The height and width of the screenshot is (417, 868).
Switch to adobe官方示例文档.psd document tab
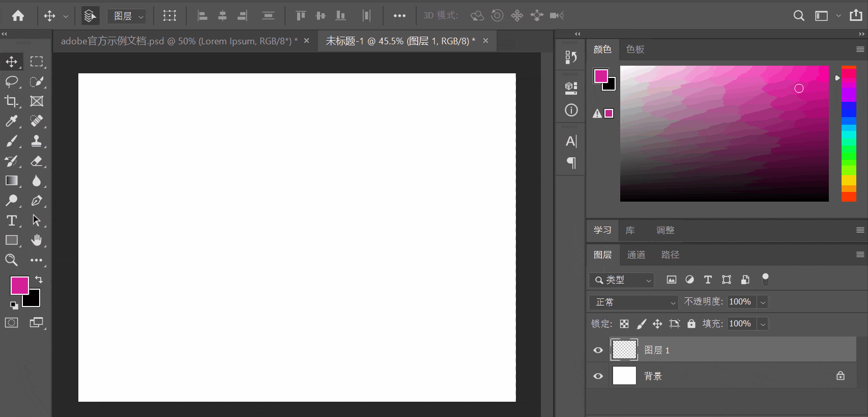180,41
